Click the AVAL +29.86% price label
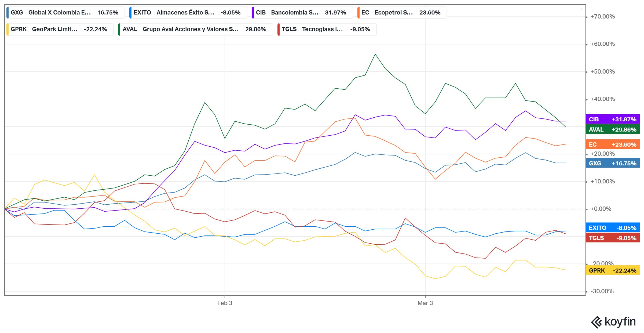The height and width of the screenshot is (333, 644). tap(613, 129)
